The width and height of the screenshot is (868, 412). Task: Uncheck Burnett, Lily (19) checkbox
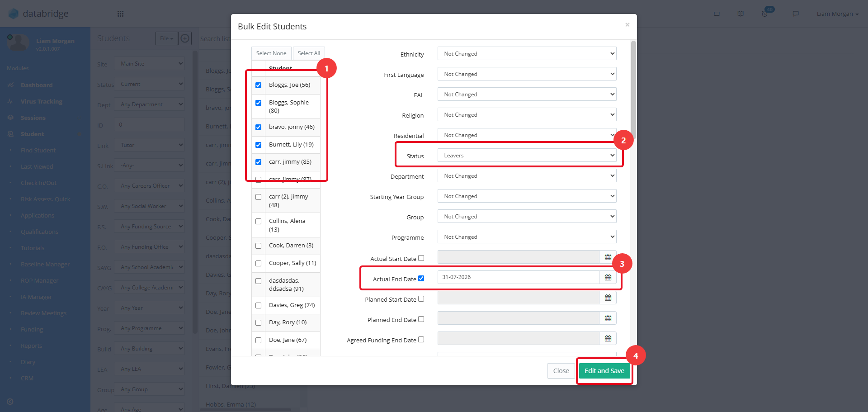pos(258,145)
